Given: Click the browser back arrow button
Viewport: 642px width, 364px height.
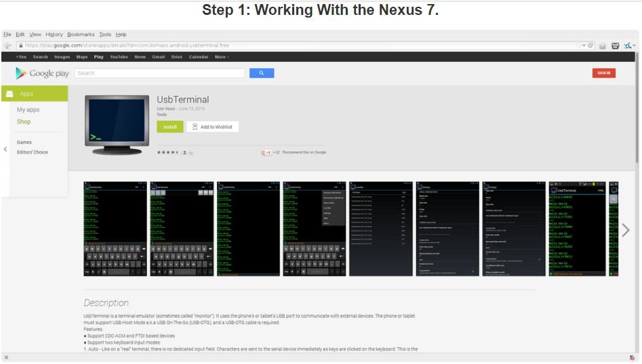Looking at the screenshot, I should click(7, 45).
